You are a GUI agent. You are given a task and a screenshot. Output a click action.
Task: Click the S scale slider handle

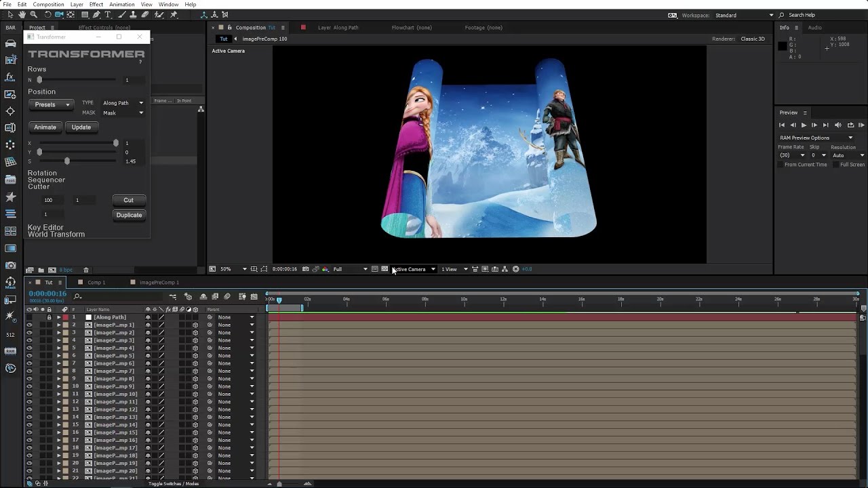(66, 161)
